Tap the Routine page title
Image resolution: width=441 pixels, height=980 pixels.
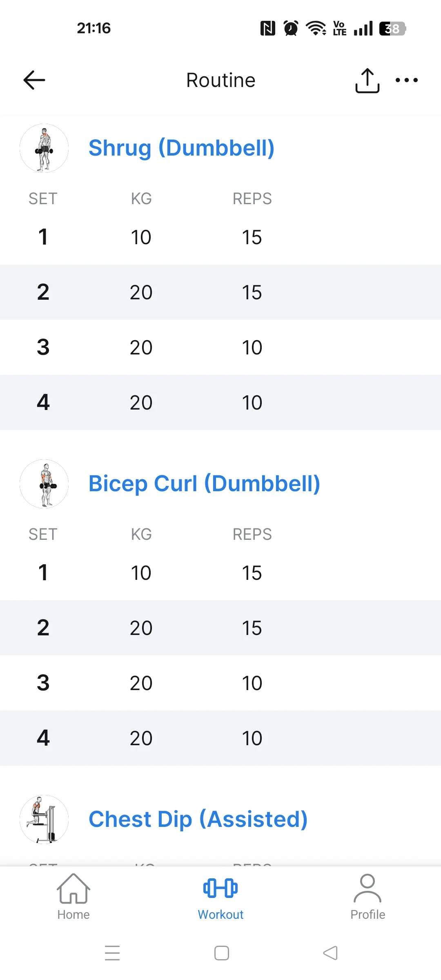(x=221, y=80)
